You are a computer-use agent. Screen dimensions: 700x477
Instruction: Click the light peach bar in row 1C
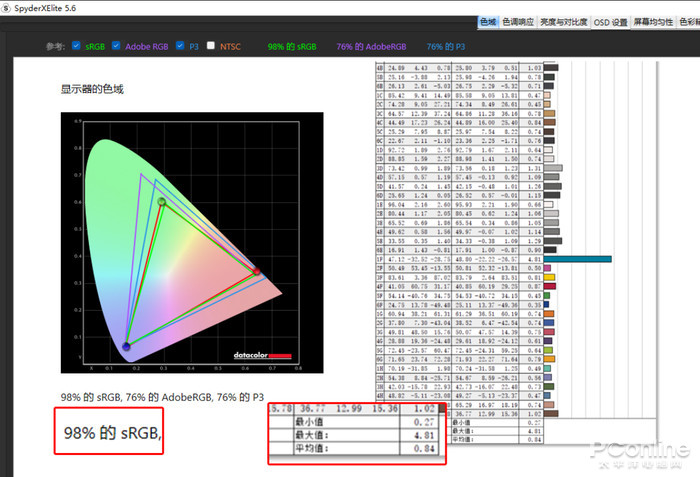[x=547, y=95]
